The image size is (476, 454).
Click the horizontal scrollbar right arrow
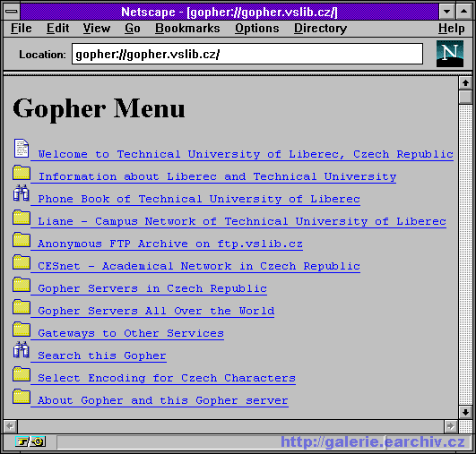[x=451, y=426]
